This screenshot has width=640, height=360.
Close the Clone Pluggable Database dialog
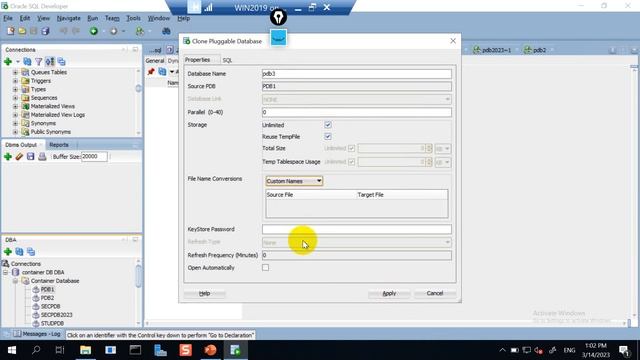(x=453, y=41)
